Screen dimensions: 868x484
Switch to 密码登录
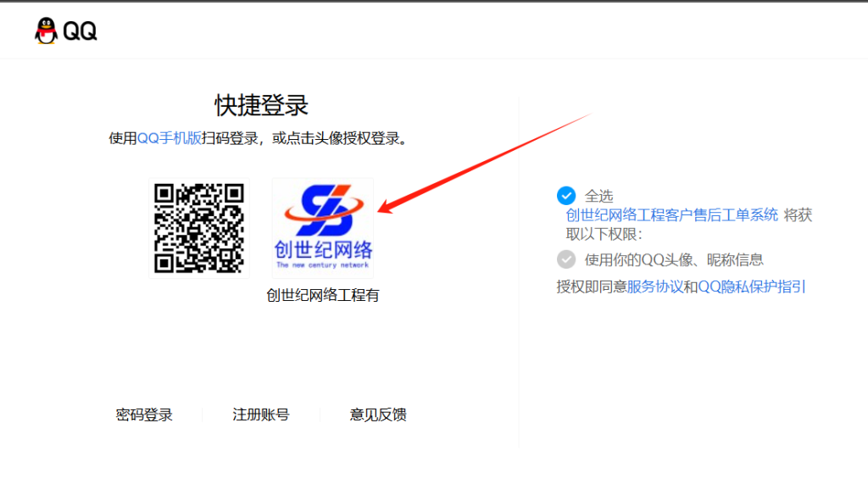(x=144, y=414)
